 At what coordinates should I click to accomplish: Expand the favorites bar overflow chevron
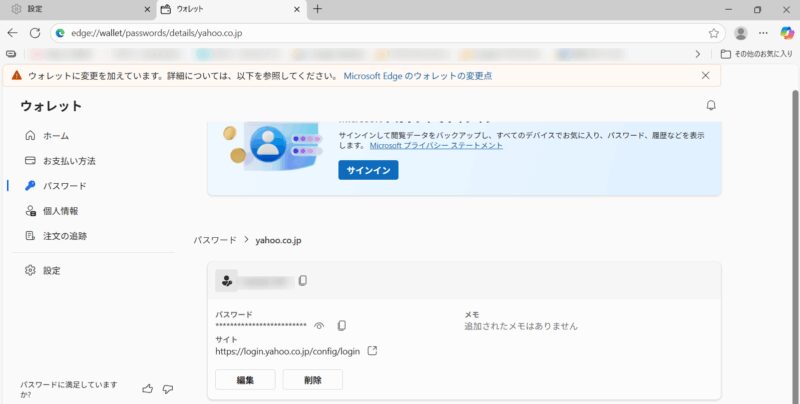698,54
